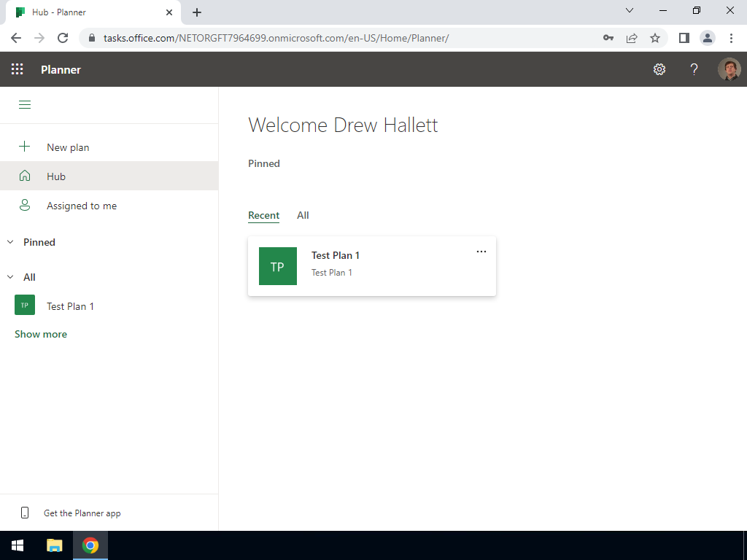Open the Test Plan 1 card title
Screen dimensions: 747x560
point(336,255)
